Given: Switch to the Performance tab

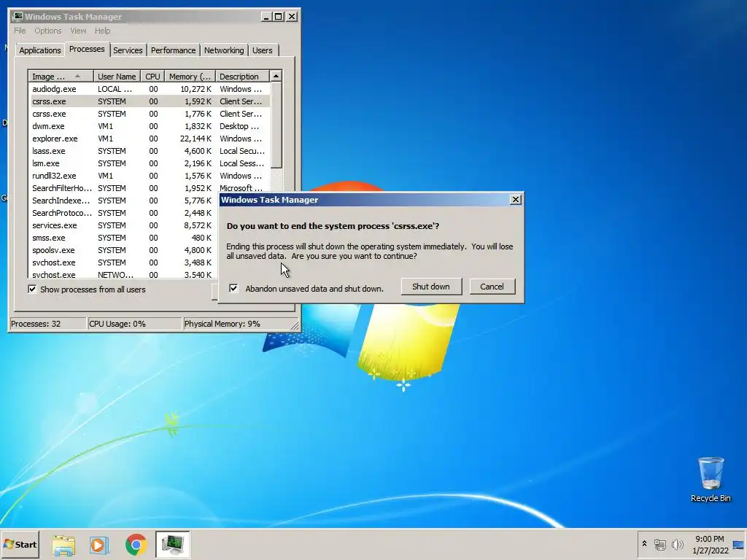Looking at the screenshot, I should pos(173,50).
